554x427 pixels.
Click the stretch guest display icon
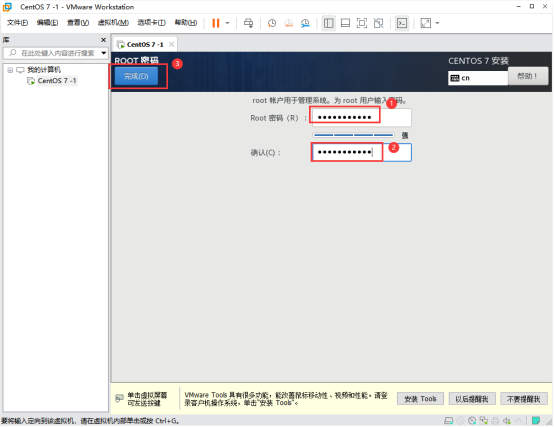[425, 23]
